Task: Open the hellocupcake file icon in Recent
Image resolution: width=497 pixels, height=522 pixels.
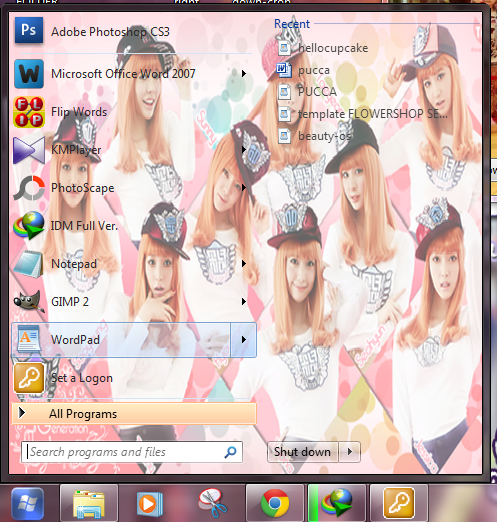Action: [x=284, y=48]
